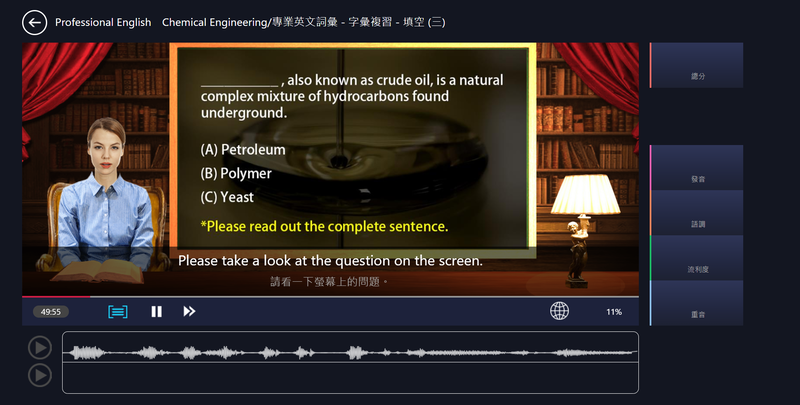The width and height of the screenshot is (800, 405).
Task: Click the back arrow icon
Action: coord(35,22)
